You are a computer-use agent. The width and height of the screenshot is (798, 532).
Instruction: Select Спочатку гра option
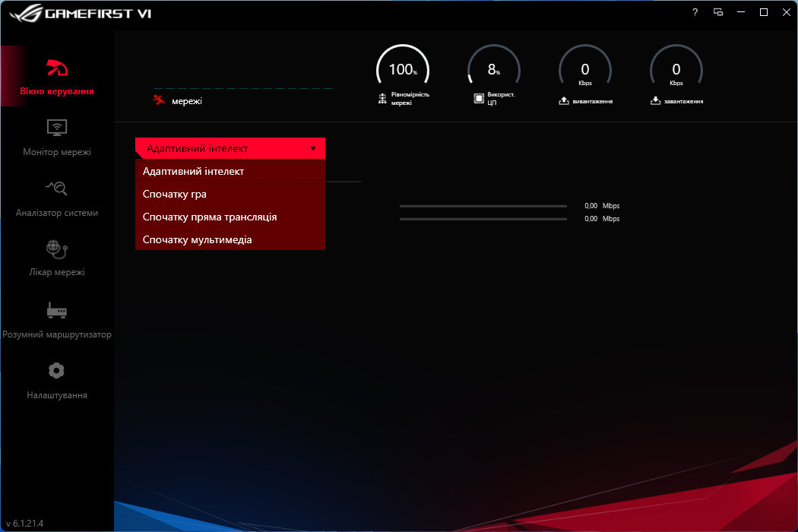click(x=230, y=194)
